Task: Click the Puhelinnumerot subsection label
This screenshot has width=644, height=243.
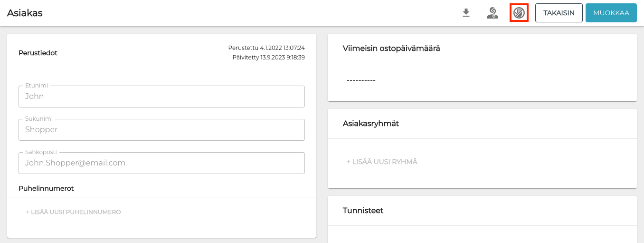Action: point(46,189)
